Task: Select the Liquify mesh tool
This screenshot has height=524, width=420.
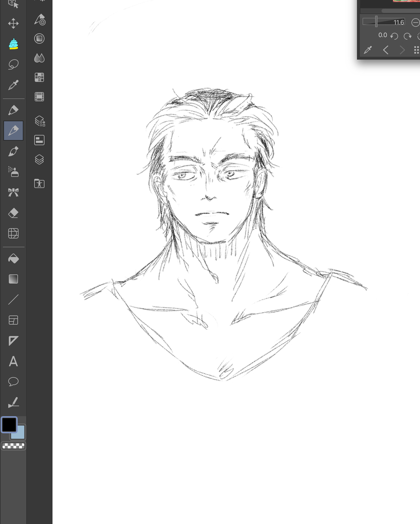Action: tap(13, 233)
